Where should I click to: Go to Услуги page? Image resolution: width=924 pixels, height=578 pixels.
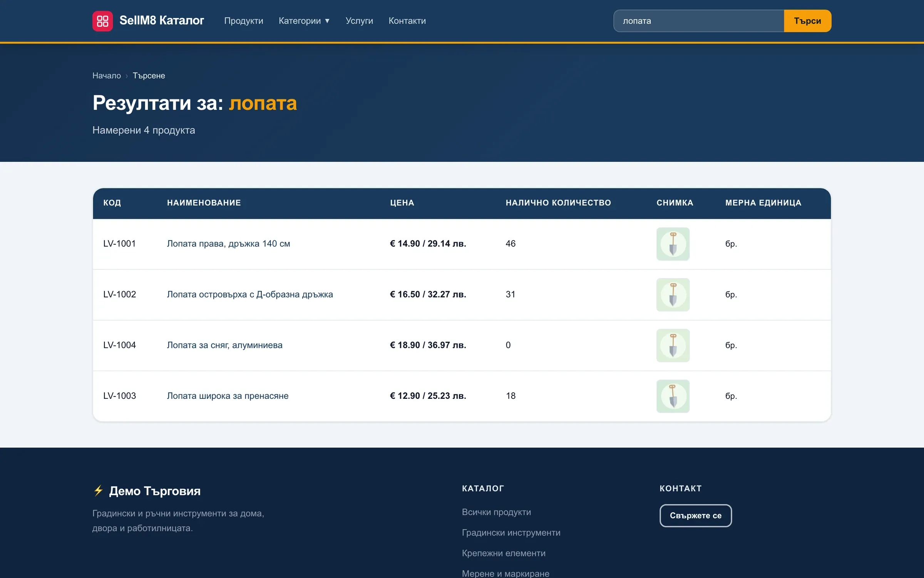[359, 21]
